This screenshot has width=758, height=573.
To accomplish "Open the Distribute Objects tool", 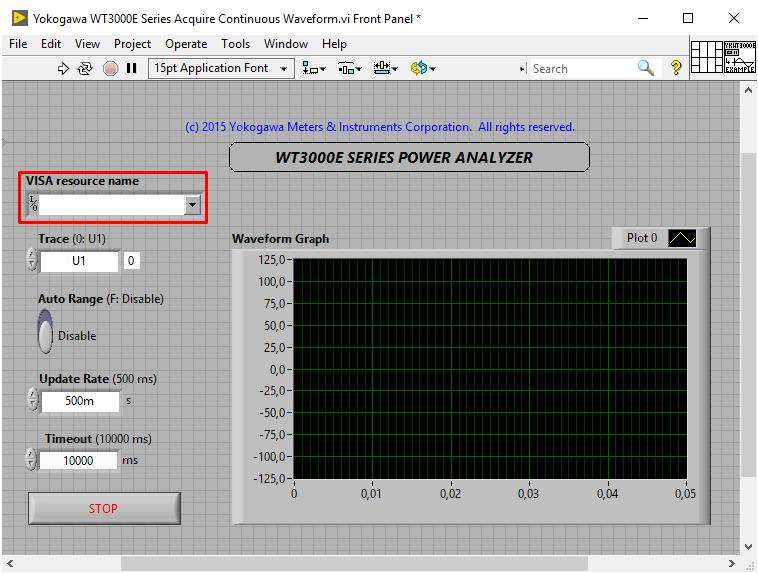I will pyautogui.click(x=349, y=69).
